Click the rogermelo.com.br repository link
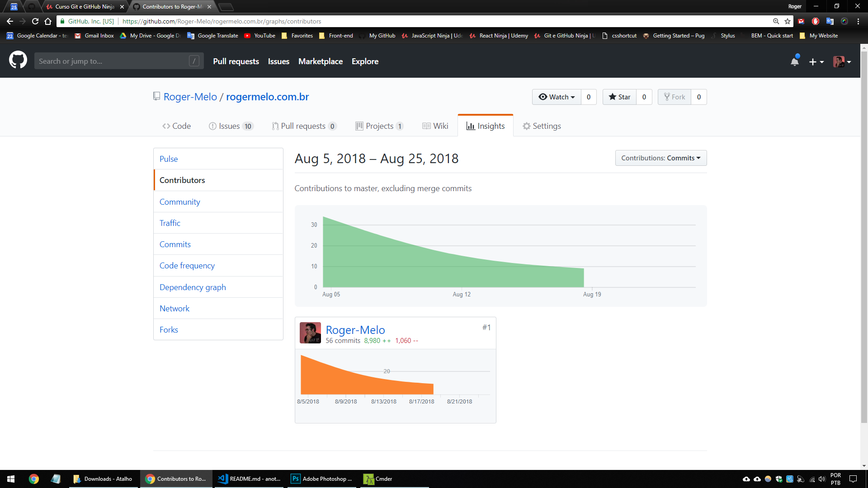Viewport: 868px width, 488px height. click(x=268, y=97)
